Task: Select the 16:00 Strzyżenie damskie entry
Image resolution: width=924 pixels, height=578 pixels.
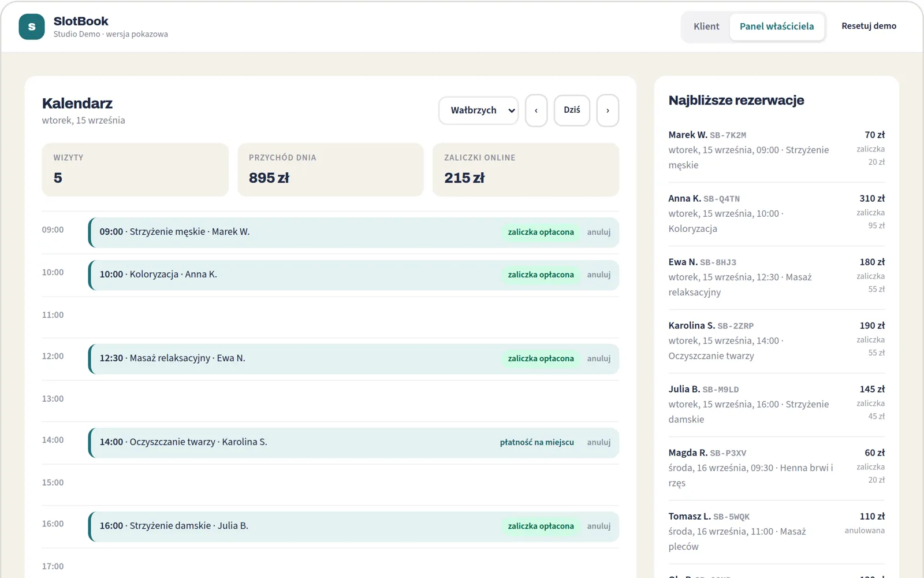Action: click(353, 527)
